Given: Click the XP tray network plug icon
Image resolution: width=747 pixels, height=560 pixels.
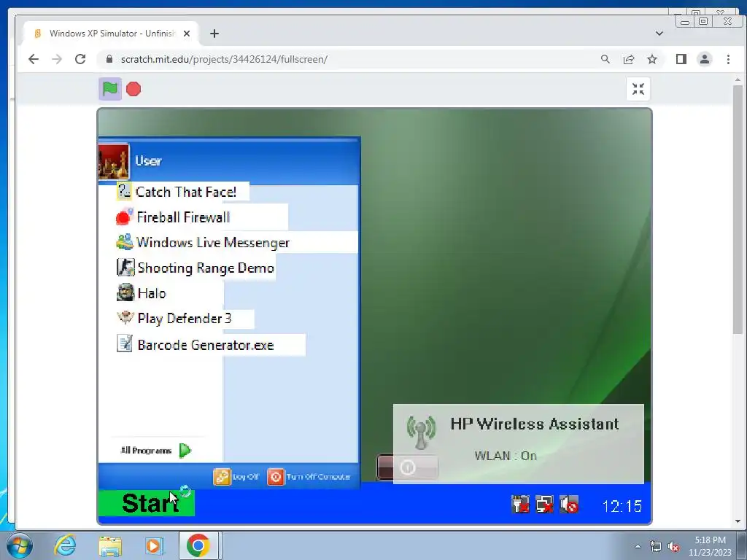Looking at the screenshot, I should coord(520,505).
